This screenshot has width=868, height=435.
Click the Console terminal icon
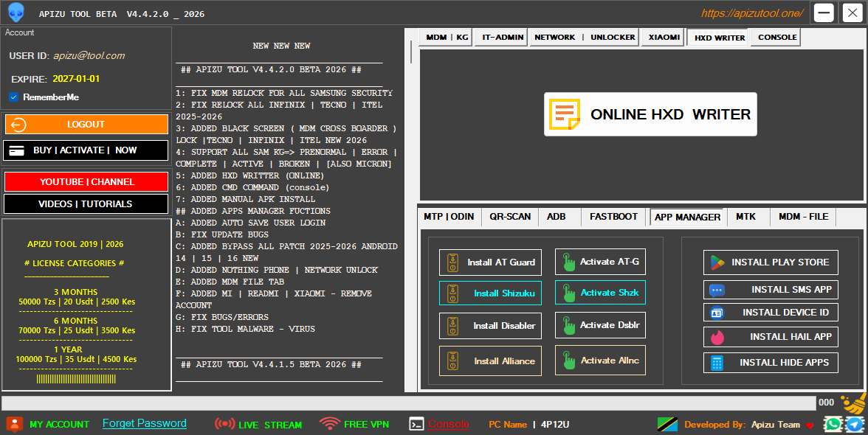(x=416, y=424)
